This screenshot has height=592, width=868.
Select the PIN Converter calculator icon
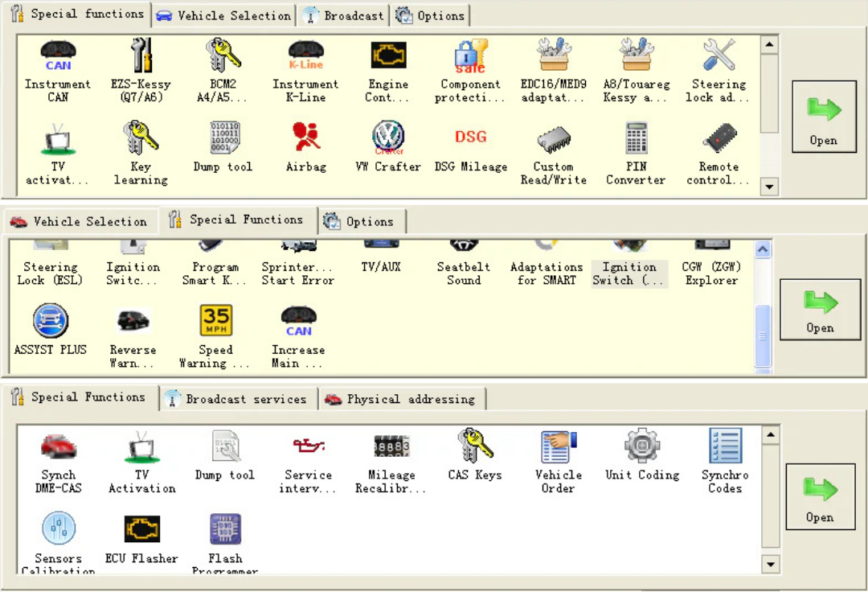636,138
